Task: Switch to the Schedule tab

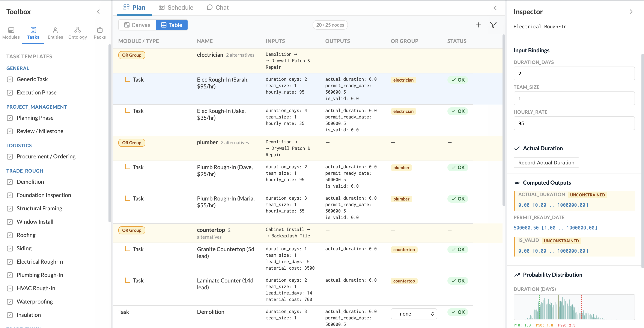Action: tap(176, 7)
